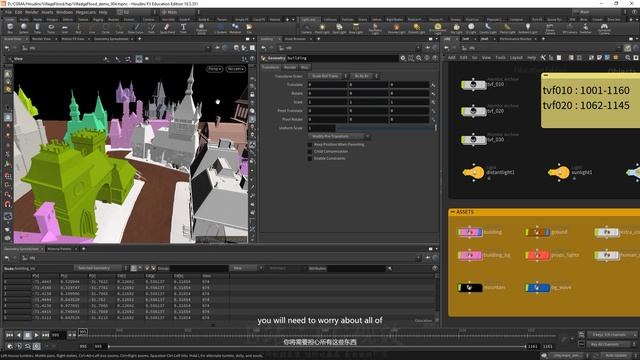Enable Child Compensation checkbox

pyautogui.click(x=310, y=151)
